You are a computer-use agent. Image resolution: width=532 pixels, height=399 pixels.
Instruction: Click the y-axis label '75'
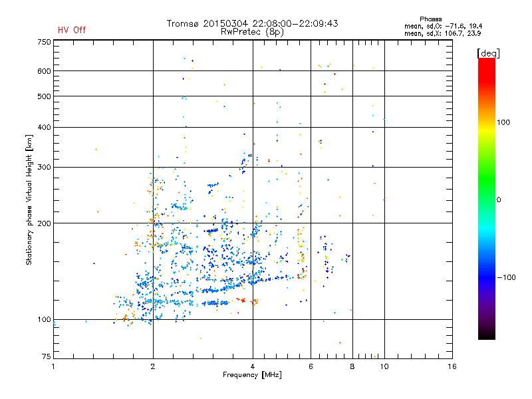[x=47, y=356]
